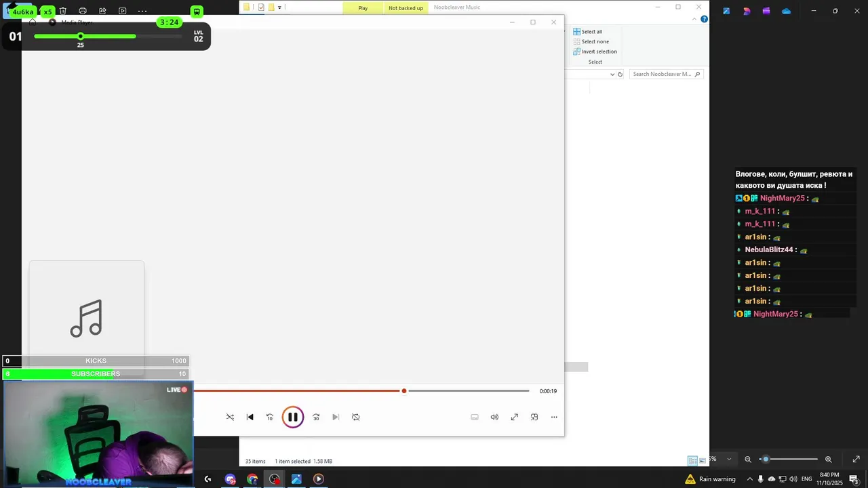Pause playback in Media Player
Image resolution: width=868 pixels, height=488 pixels.
[293, 417]
